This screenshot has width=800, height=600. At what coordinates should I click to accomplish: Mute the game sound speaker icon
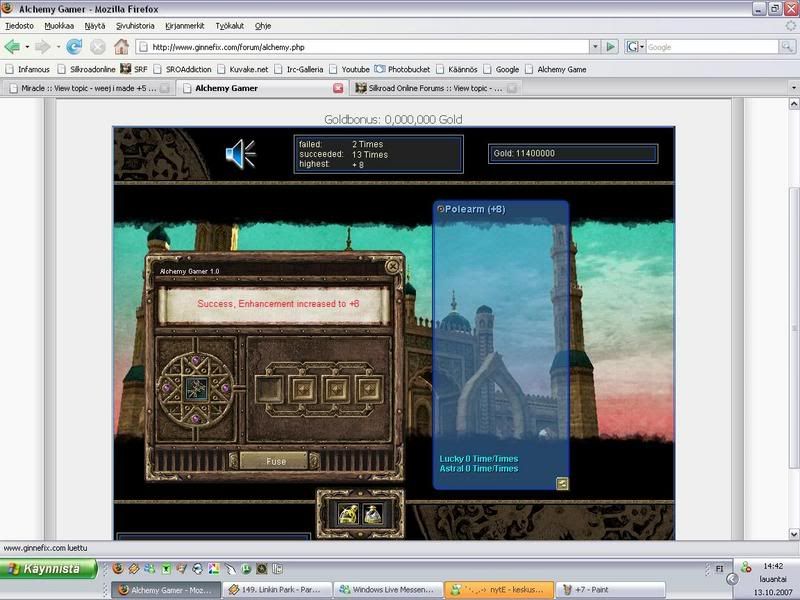click(x=240, y=154)
